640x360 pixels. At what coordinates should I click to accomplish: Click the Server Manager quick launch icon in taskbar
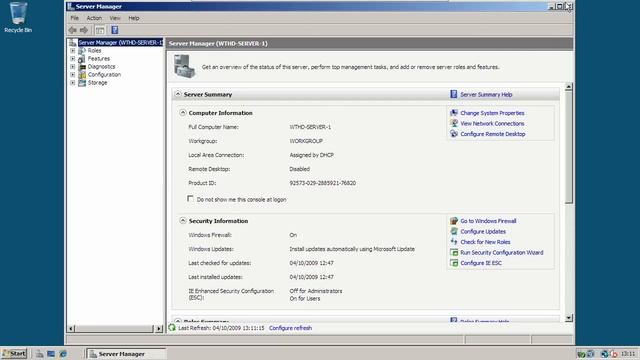39,354
